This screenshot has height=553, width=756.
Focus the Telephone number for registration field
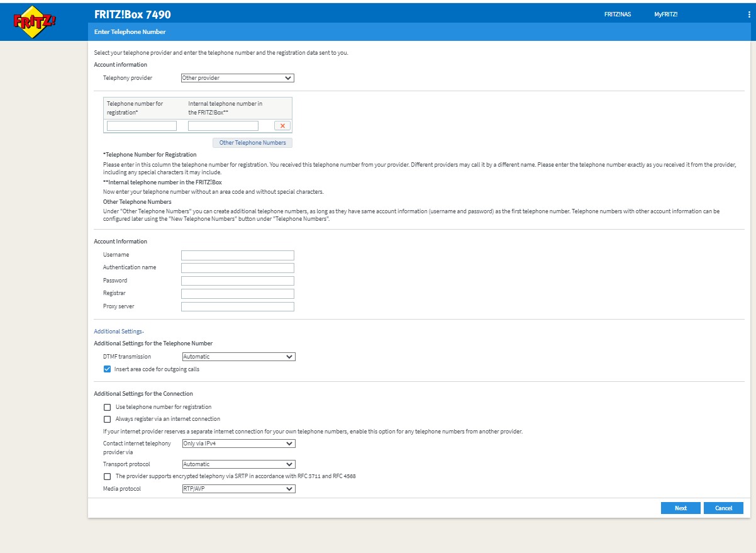[142, 126]
